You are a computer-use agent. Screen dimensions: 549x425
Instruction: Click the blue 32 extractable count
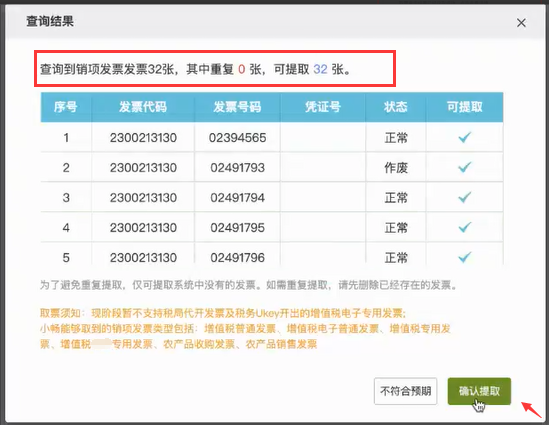(320, 69)
